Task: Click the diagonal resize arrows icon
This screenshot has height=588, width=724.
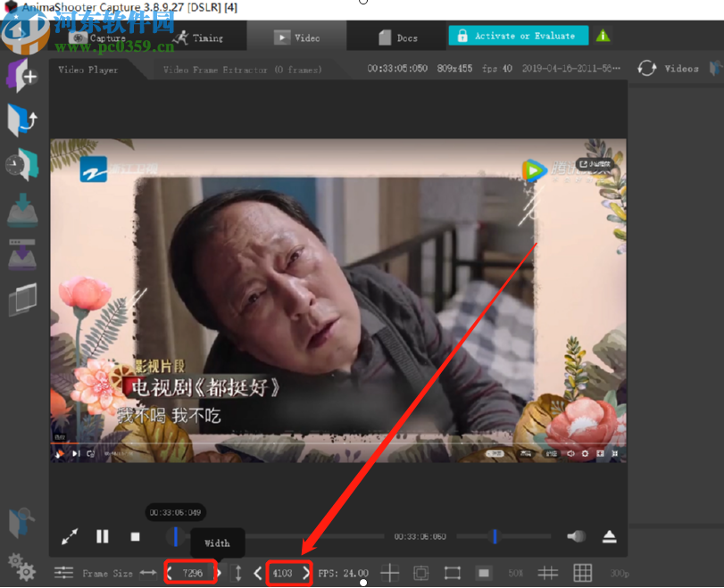Action: 70,537
